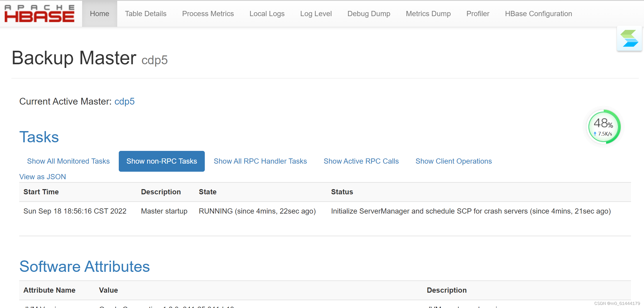Click the Tasks section heading

[x=39, y=137]
